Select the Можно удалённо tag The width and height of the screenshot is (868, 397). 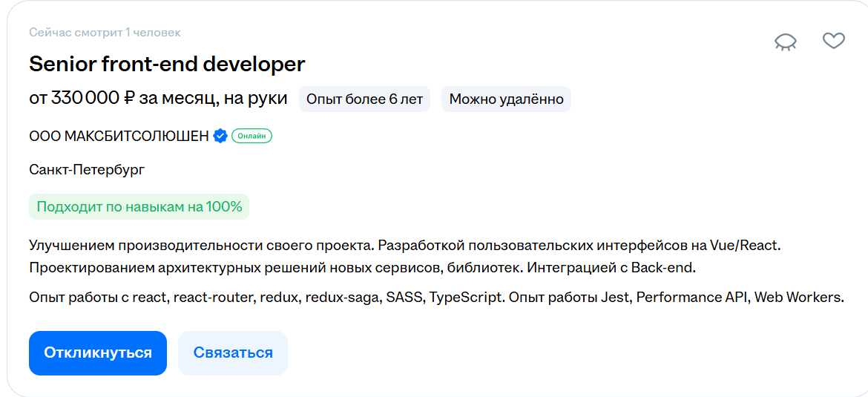pos(507,99)
